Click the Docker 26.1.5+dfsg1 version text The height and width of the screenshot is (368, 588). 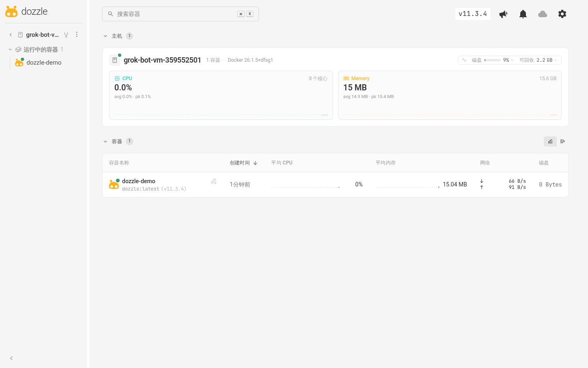[250, 60]
